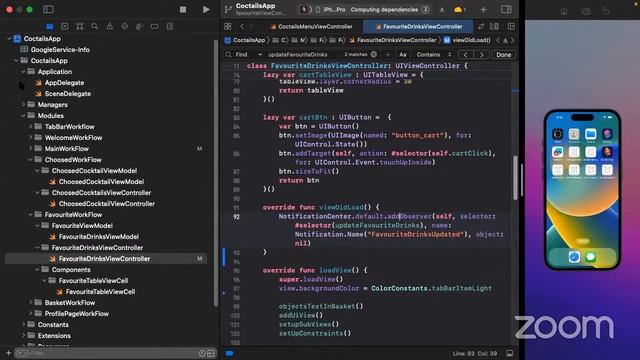Open the Find mode dropdown
This screenshot has height=360, width=640.
pyautogui.click(x=248, y=55)
